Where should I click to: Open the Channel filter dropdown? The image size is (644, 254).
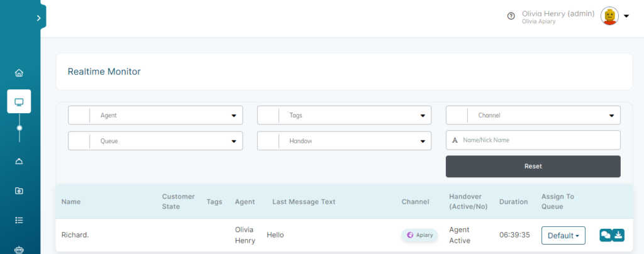point(533,115)
